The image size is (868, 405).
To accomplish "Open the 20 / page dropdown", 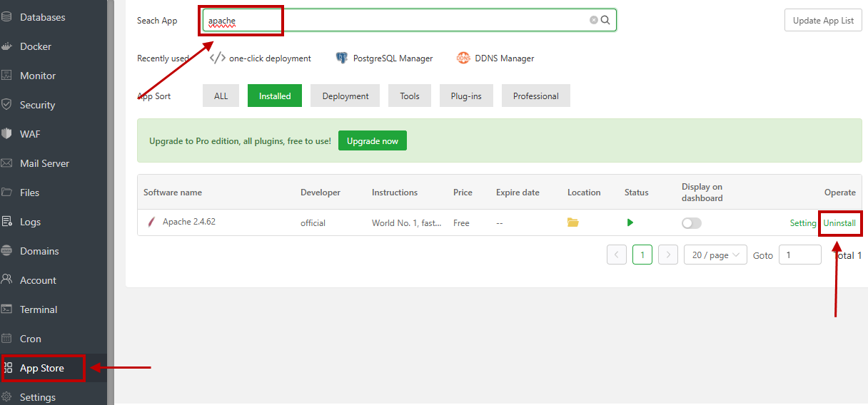I will pos(715,255).
